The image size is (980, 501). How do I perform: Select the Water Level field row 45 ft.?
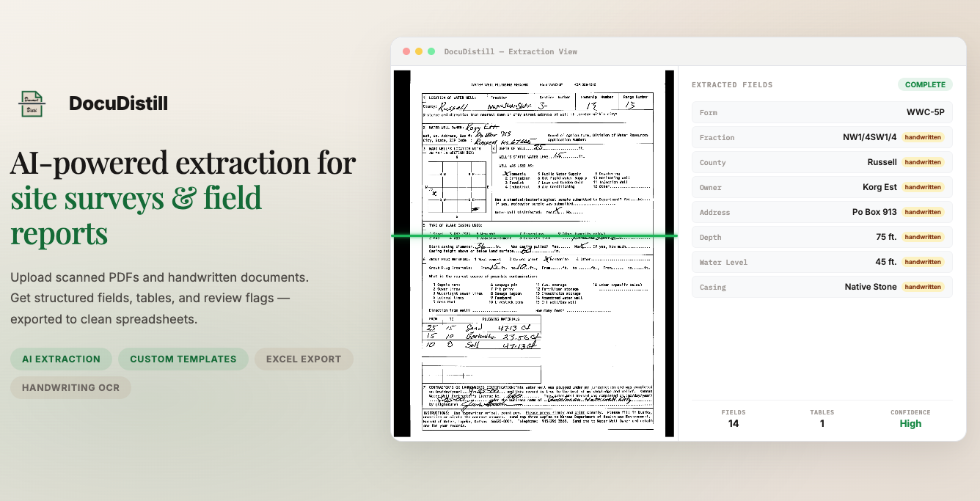click(x=822, y=262)
